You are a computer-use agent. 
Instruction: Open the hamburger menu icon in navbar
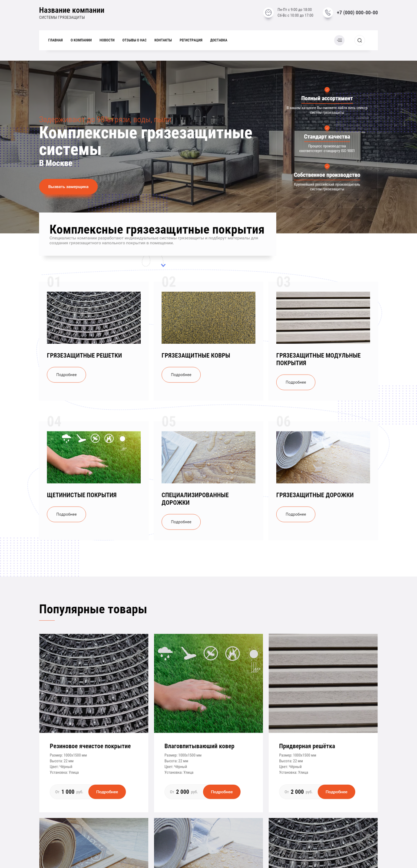click(339, 40)
